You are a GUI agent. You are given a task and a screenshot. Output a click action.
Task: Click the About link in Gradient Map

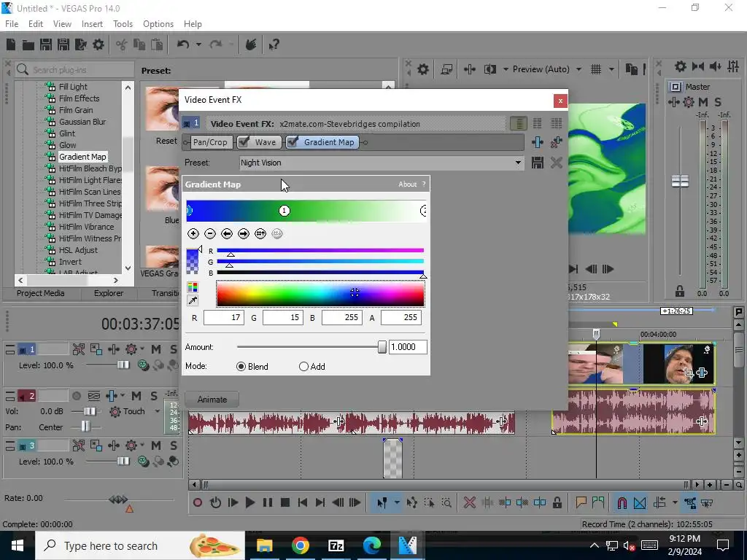(x=407, y=184)
